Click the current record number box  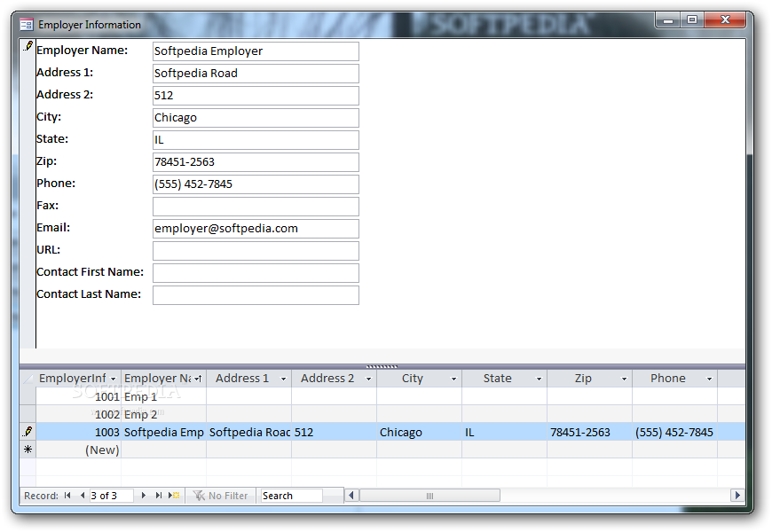pos(111,496)
